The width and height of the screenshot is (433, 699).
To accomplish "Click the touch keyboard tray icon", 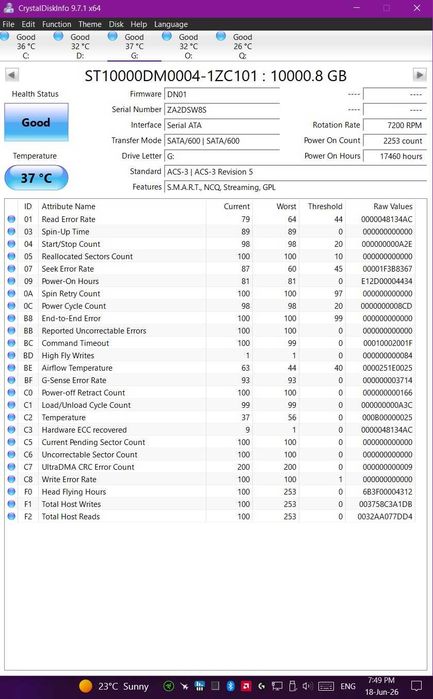I will [x=326, y=686].
